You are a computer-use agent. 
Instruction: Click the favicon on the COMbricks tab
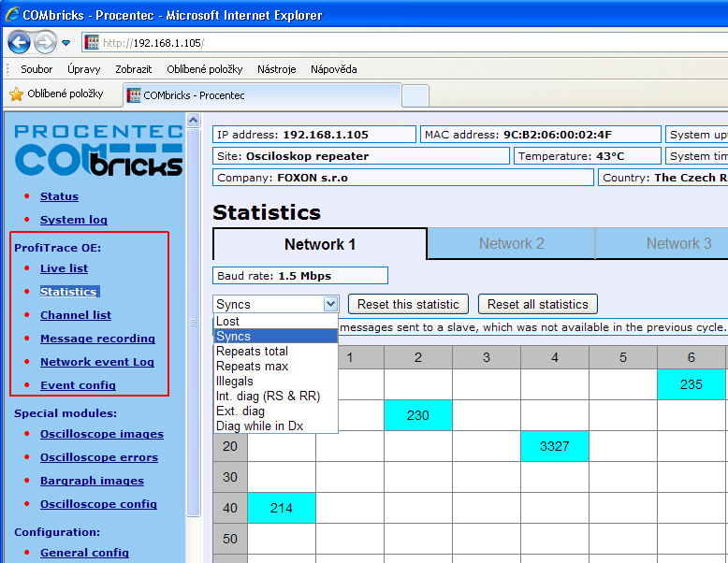[133, 95]
